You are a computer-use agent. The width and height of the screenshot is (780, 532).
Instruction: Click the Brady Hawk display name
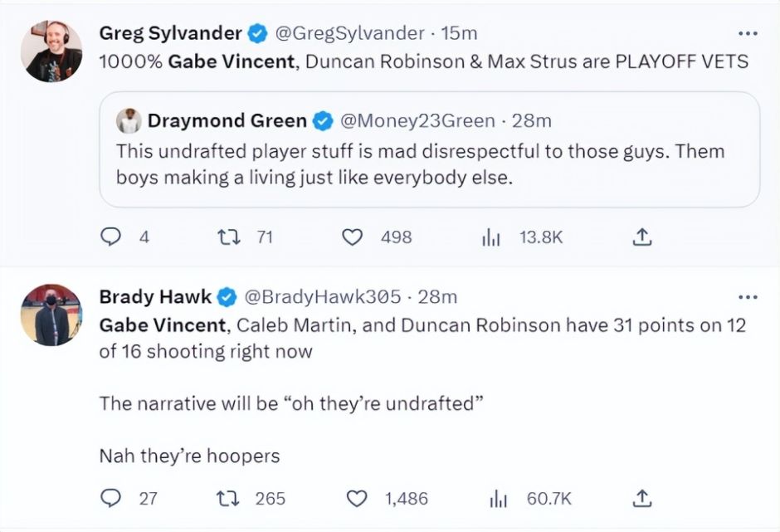pos(155,296)
